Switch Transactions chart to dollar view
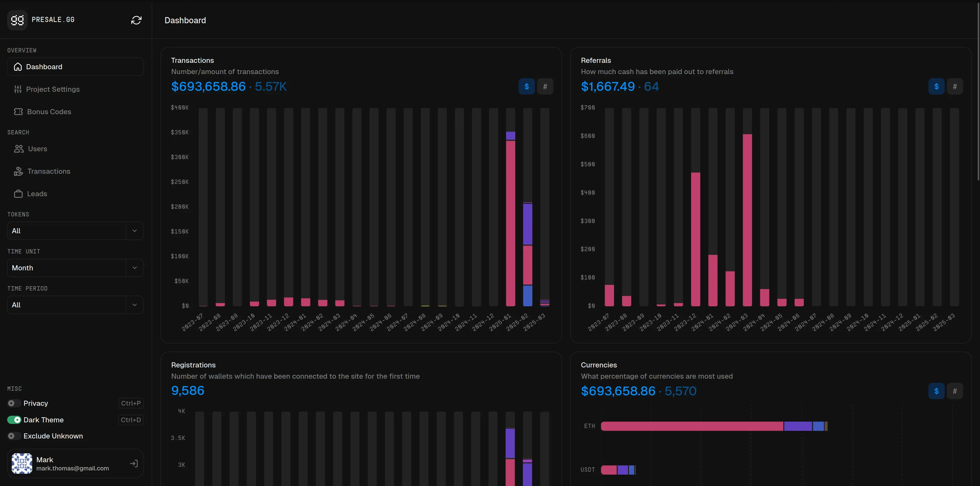 [x=526, y=86]
